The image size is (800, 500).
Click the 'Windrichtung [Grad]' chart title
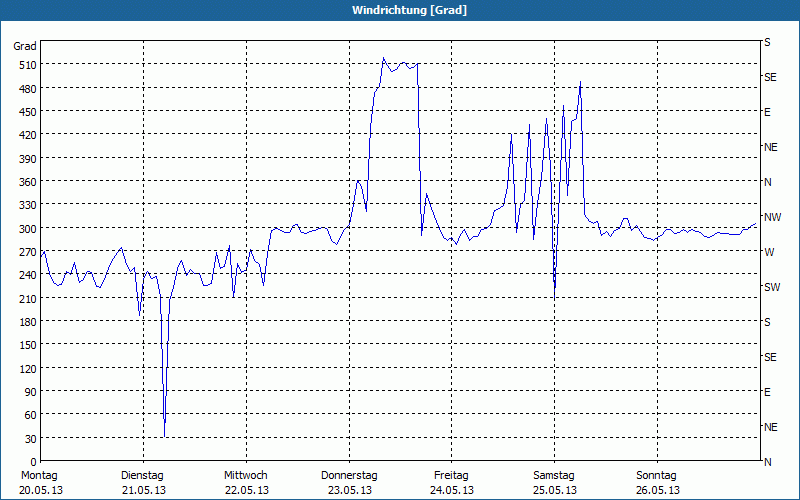(409, 10)
